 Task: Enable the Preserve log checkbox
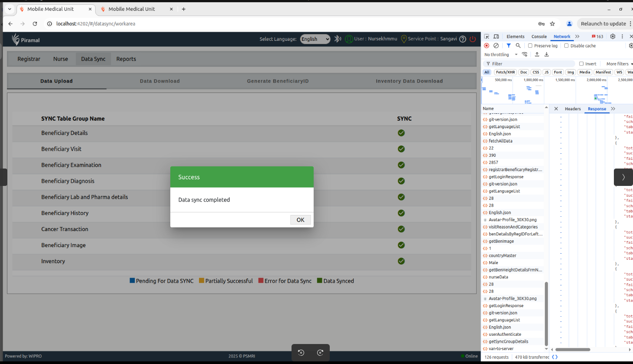[x=530, y=46]
